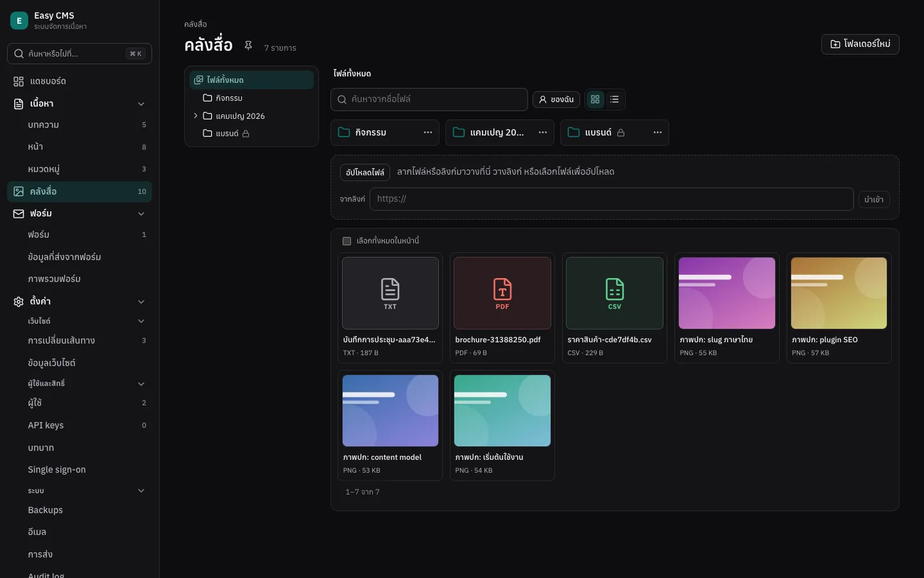Toggle the ของฉัน filter
924x578 pixels.
[x=556, y=100]
